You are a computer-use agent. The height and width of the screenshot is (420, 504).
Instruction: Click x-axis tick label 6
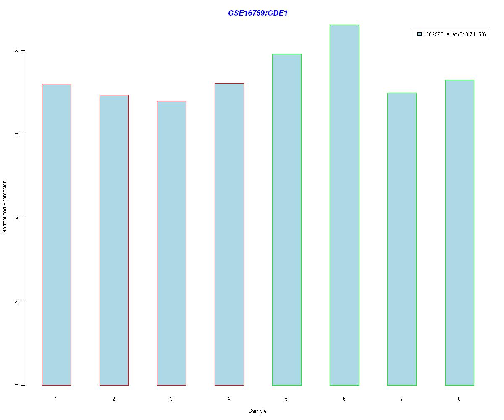[344, 399]
